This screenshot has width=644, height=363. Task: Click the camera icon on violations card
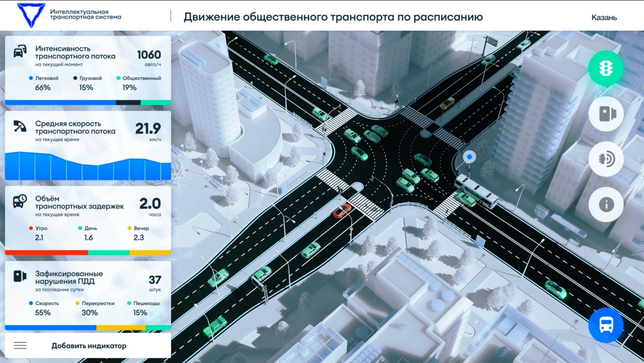20,276
